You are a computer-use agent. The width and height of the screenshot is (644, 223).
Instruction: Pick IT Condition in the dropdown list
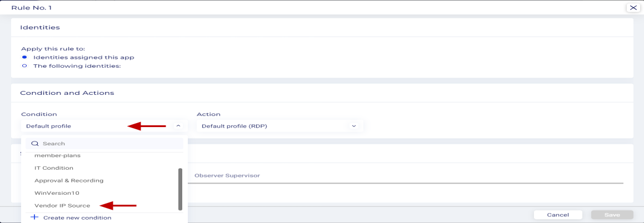tap(54, 168)
